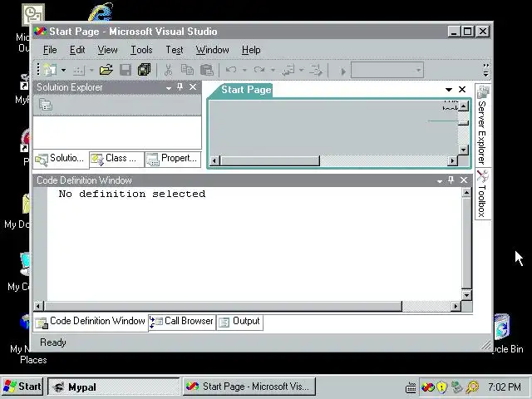Click Start Page scroll right arrow

pyautogui.click(x=452, y=160)
